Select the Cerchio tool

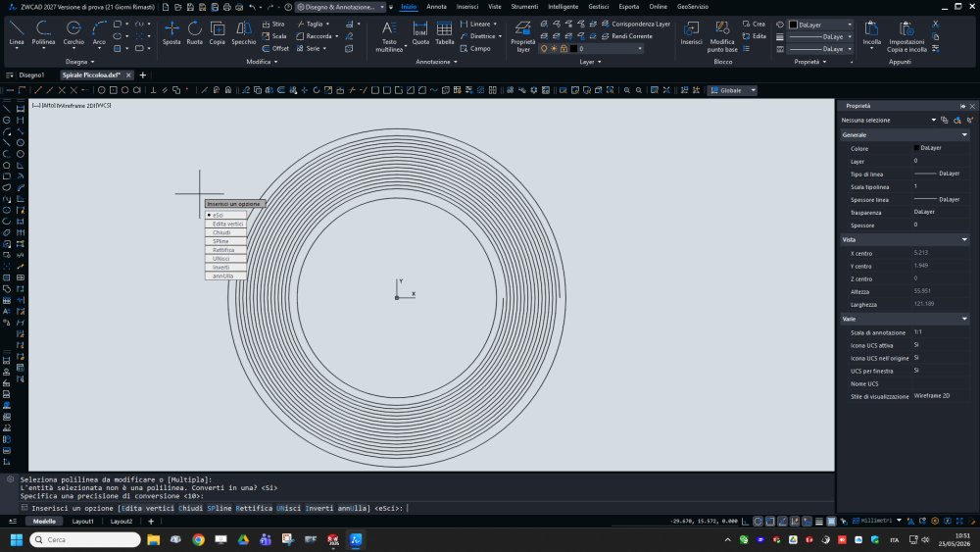click(73, 32)
